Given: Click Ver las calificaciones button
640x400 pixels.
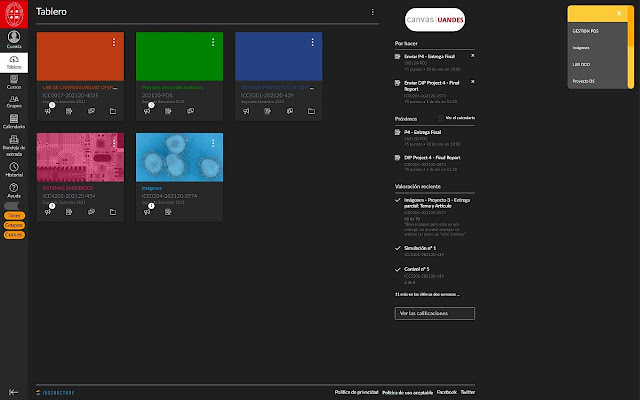Looking at the screenshot, I should tap(435, 313).
